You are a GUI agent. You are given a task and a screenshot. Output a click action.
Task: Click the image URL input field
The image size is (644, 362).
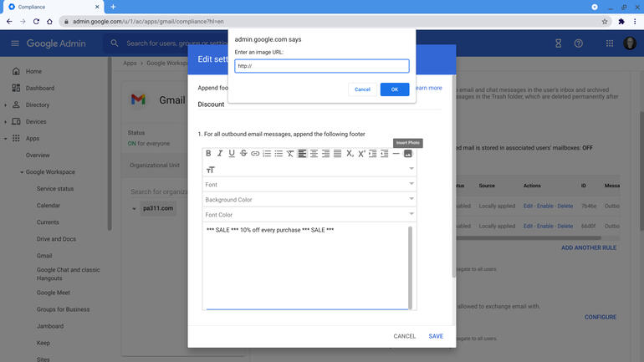[322, 66]
